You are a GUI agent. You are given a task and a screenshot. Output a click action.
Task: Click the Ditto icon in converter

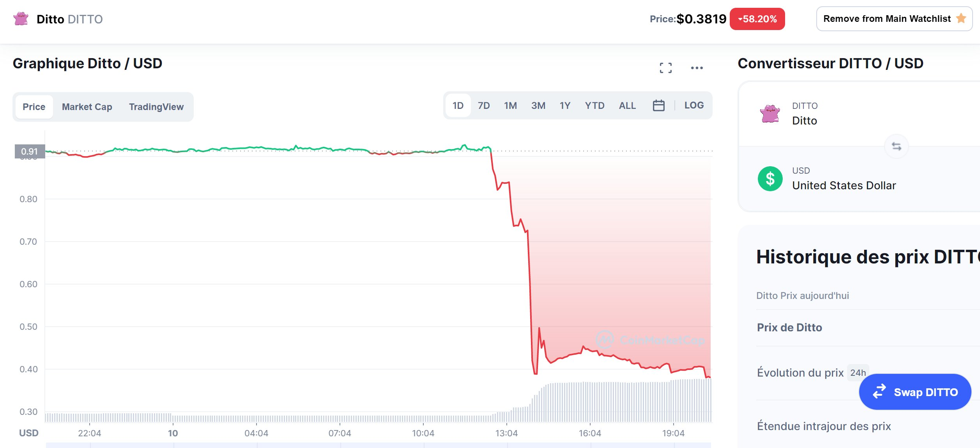point(770,114)
